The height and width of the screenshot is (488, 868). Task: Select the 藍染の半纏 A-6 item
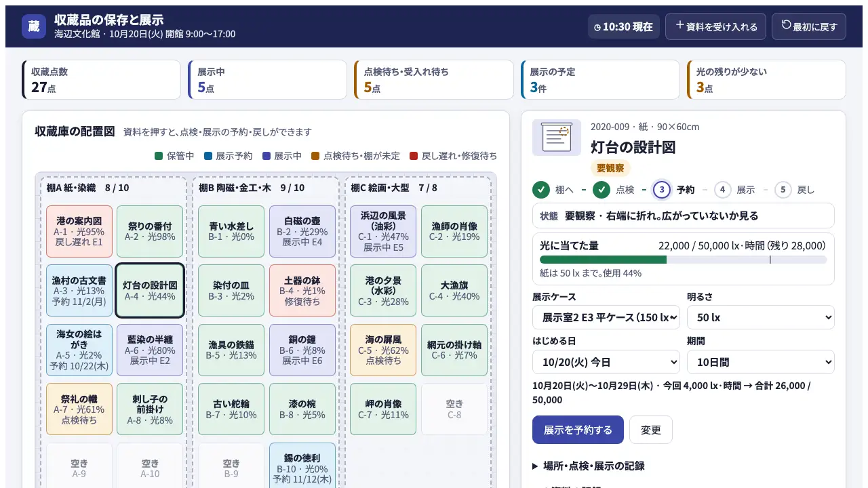150,350
